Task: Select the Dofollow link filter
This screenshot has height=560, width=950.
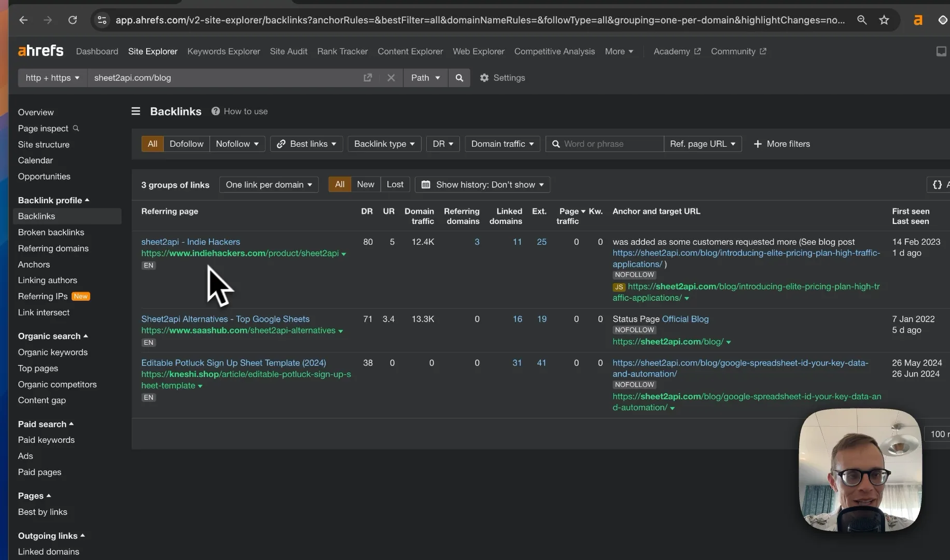Action: (x=186, y=144)
